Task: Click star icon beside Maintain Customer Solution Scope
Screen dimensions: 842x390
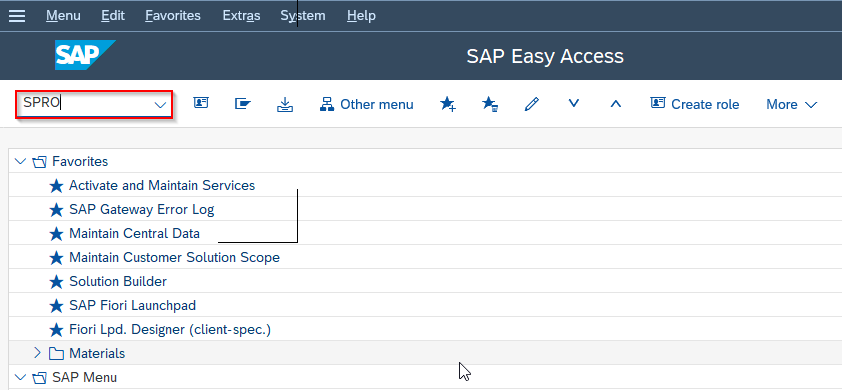Action: click(x=56, y=258)
